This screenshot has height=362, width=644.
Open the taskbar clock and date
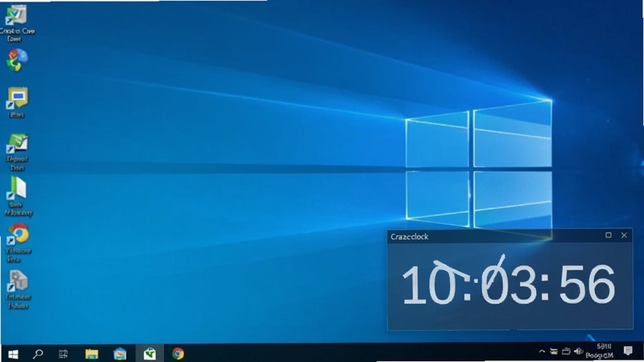pyautogui.click(x=600, y=352)
